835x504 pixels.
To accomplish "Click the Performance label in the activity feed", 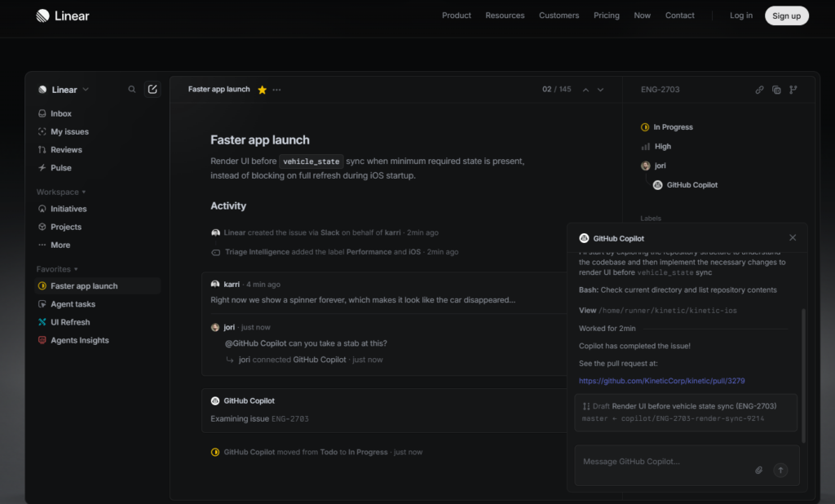I will (x=369, y=252).
